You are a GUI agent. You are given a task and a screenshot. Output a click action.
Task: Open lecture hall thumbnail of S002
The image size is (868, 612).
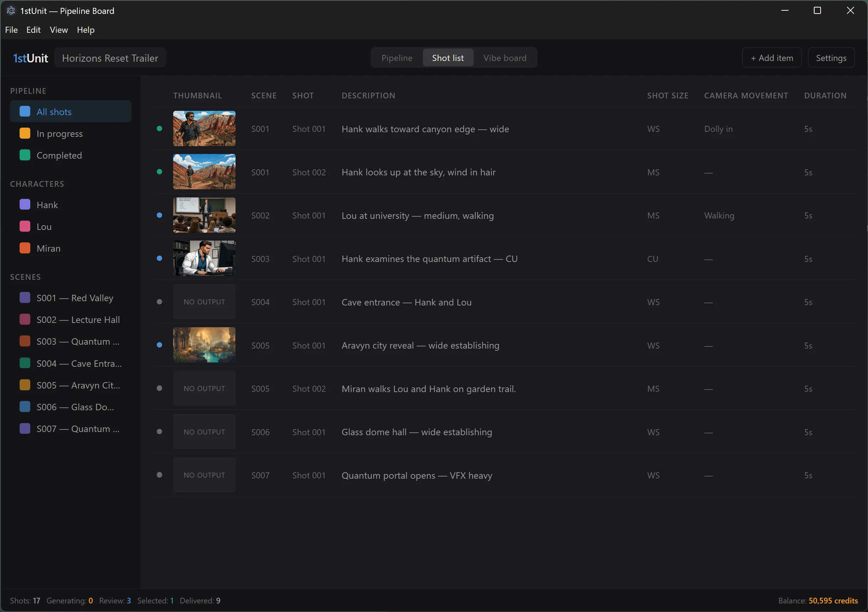[204, 215]
